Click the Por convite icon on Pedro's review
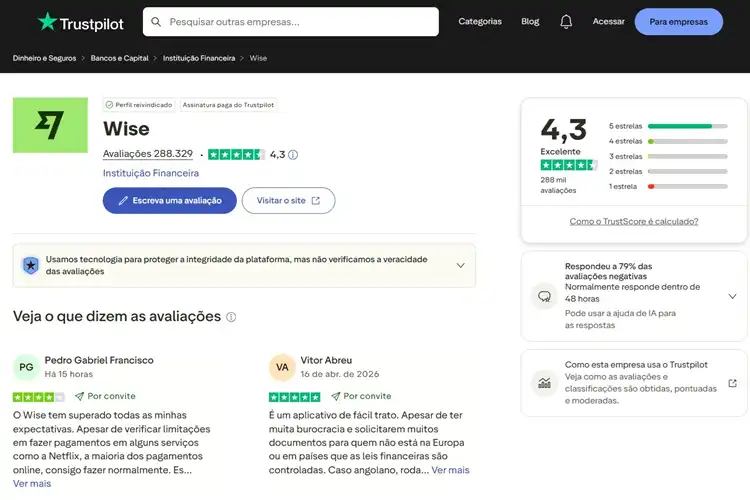Viewport: 750px width, 500px height. tap(79, 396)
